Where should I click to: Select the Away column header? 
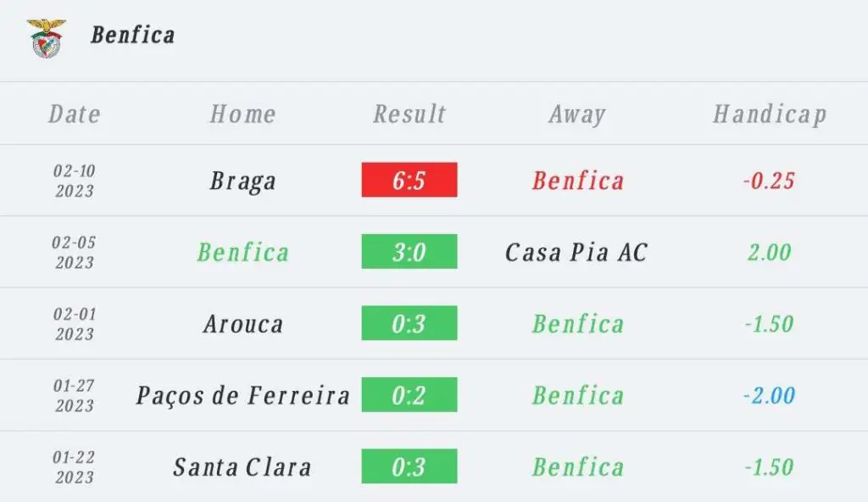pyautogui.click(x=577, y=114)
